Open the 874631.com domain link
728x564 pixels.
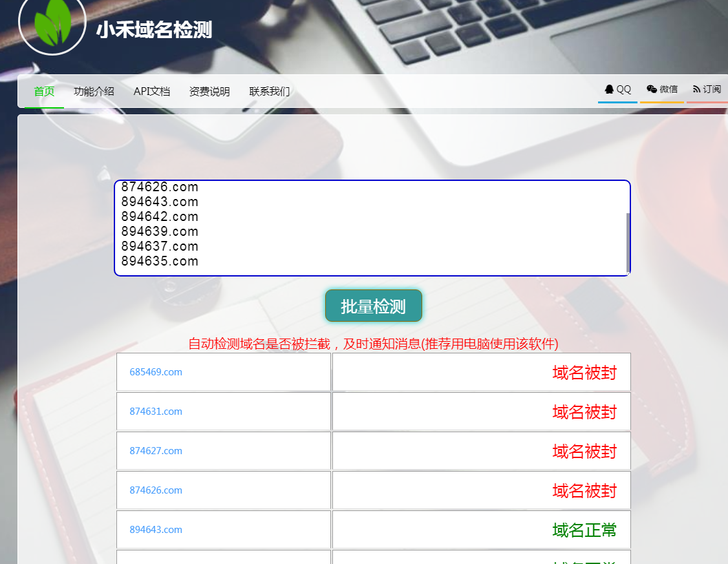(x=156, y=411)
